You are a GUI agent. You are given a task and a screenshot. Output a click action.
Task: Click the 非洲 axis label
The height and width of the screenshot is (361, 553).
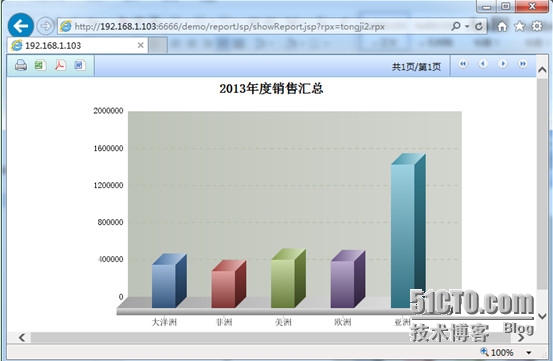[x=224, y=322]
